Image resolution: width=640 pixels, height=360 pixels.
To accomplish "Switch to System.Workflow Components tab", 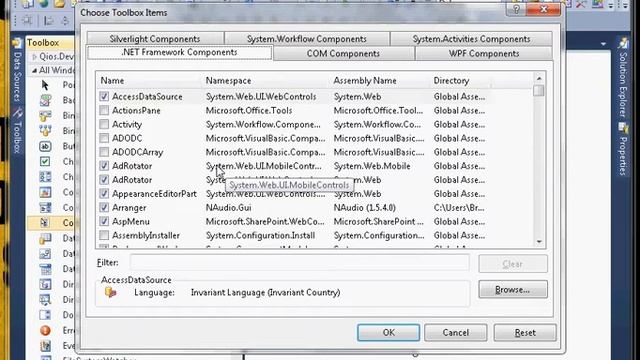I will 307,39.
